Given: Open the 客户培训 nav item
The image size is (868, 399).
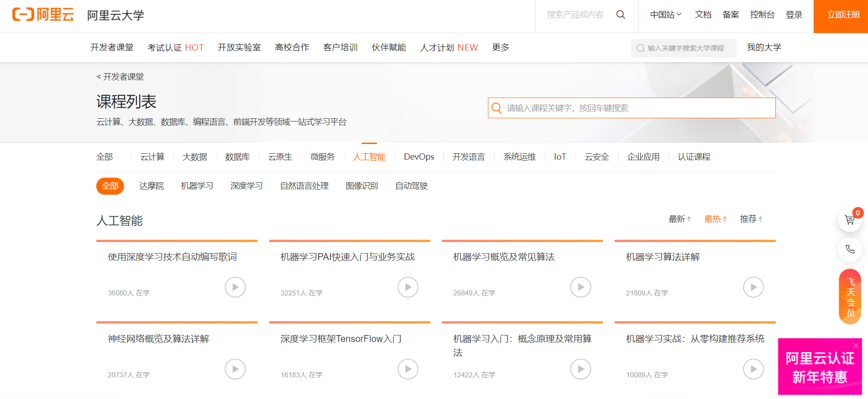Looking at the screenshot, I should coord(340,47).
